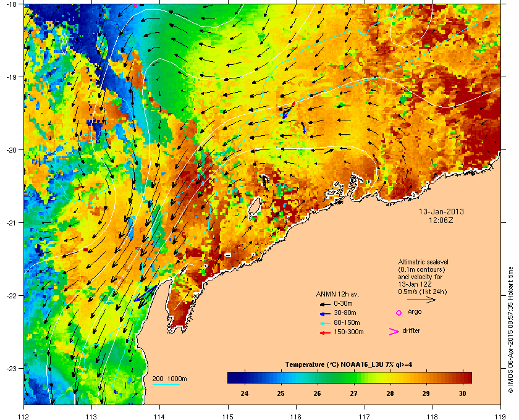Click the 'and velocity for' text line
This screenshot has height=420, width=519.
[x=420, y=277]
